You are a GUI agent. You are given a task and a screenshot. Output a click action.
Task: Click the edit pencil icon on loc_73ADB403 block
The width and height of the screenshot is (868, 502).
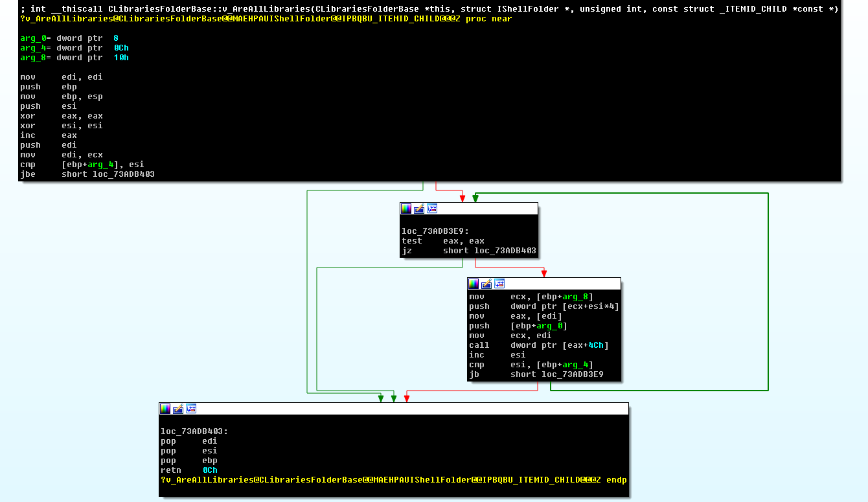[x=177, y=409]
